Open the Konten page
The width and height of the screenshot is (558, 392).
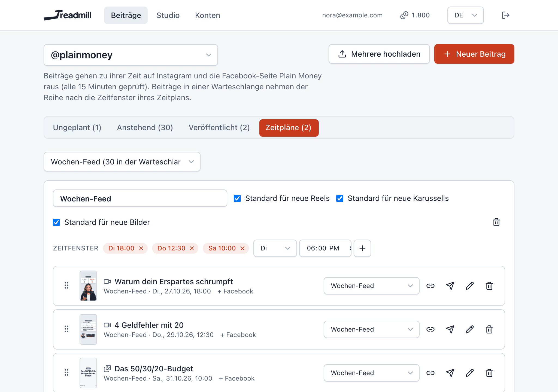click(x=208, y=15)
